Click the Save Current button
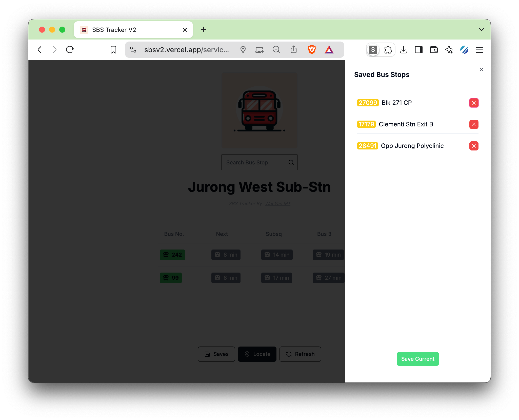 point(417,359)
